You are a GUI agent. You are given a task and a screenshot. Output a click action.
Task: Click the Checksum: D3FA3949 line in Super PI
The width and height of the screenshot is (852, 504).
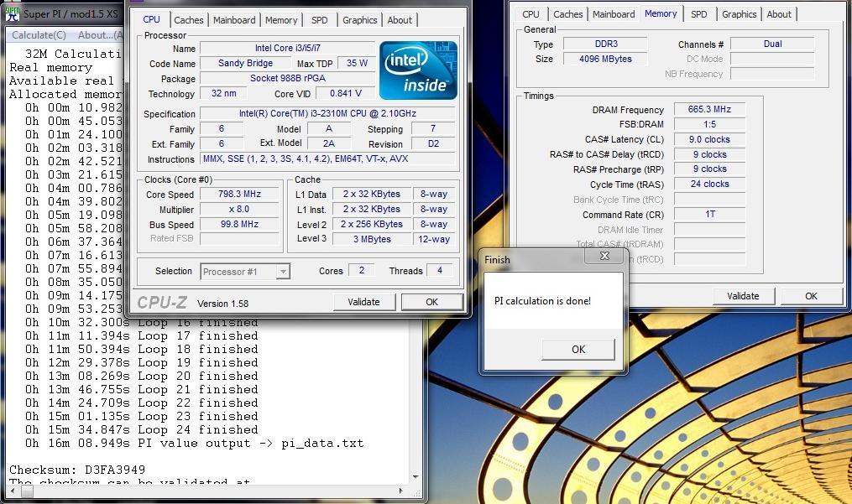tap(77, 470)
